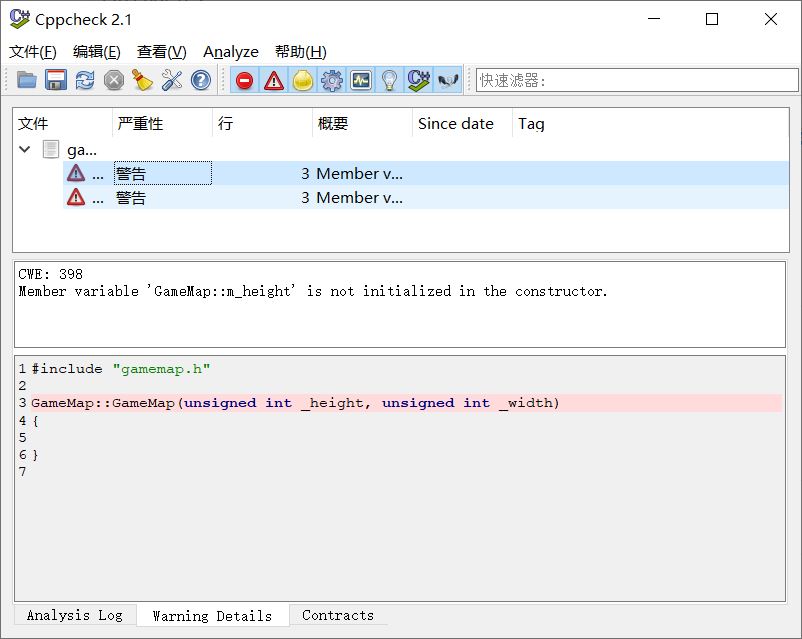Select the first 警告 warning row
Viewport: 802px width, 639px height.
pos(426,173)
